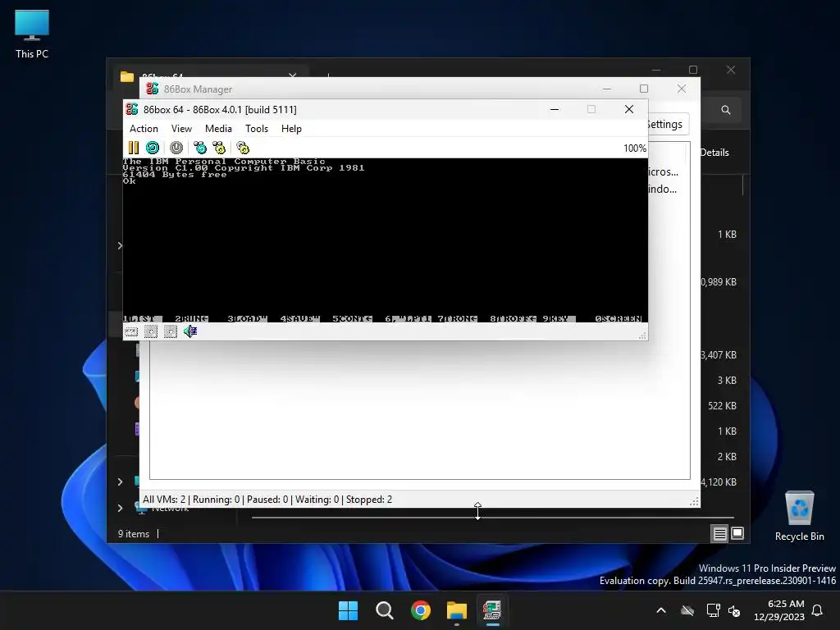
Task: Send Ctrl+Alt+Esc using the toolbar icon
Action: [219, 148]
